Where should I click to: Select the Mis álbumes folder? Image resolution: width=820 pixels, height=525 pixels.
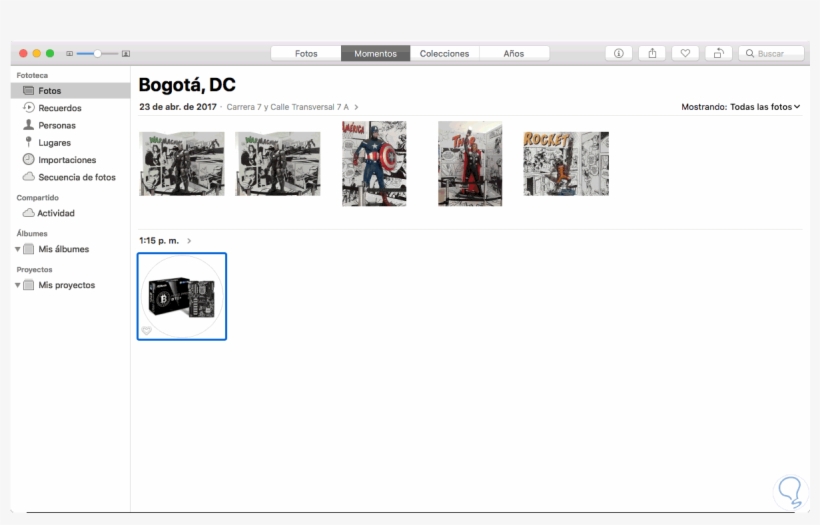pos(63,249)
